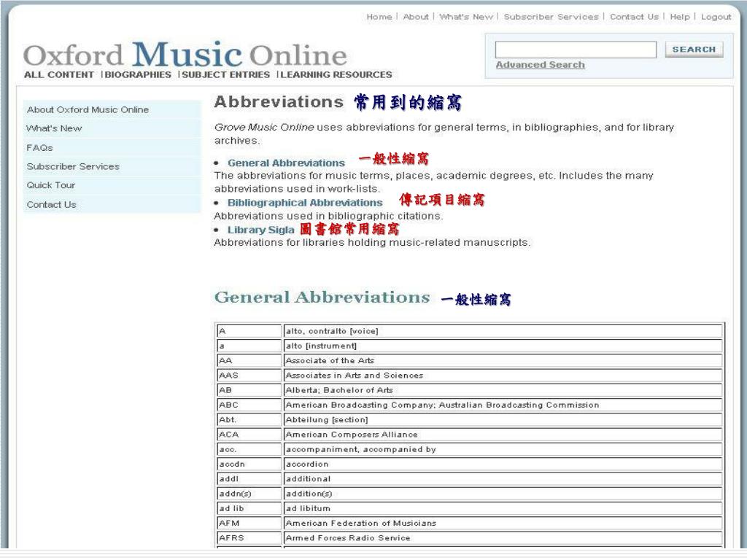Screen dimensions: 747x560
Task: Select the ALL CONTENT tab
Action: click(x=59, y=75)
